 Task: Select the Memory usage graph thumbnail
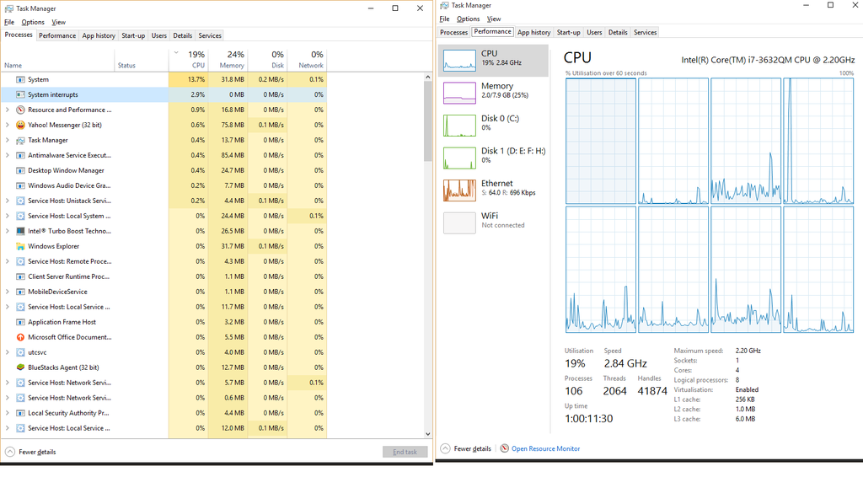(459, 92)
